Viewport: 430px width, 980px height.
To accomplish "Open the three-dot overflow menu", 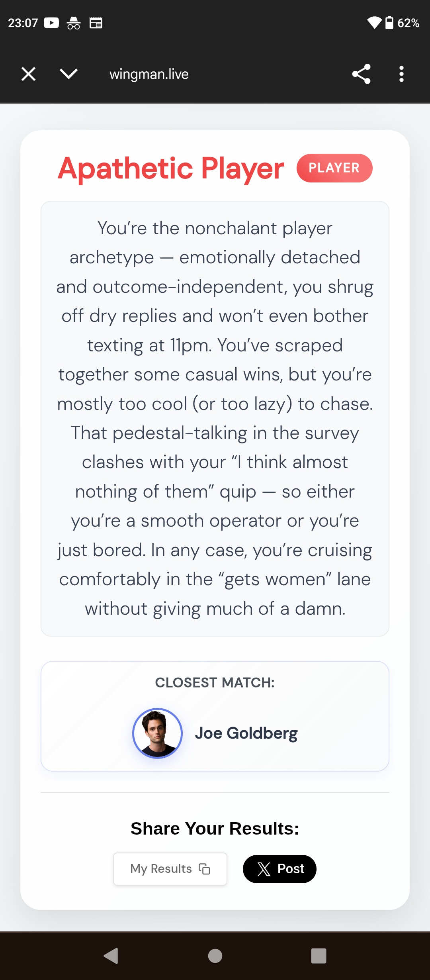I will pos(401,74).
